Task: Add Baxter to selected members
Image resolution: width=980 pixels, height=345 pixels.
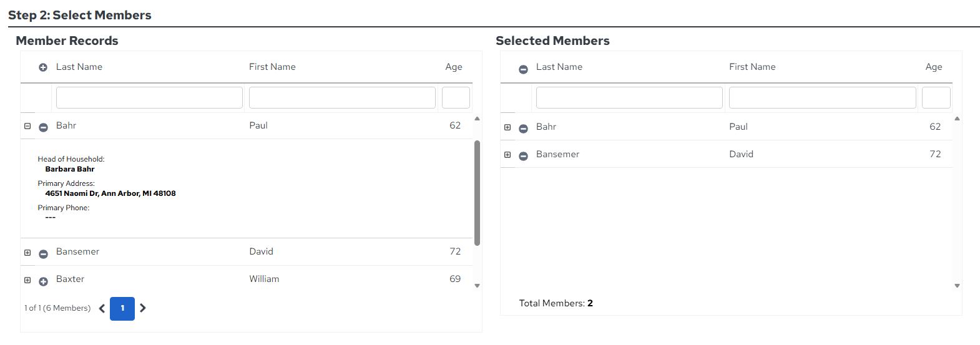Action: [43, 281]
